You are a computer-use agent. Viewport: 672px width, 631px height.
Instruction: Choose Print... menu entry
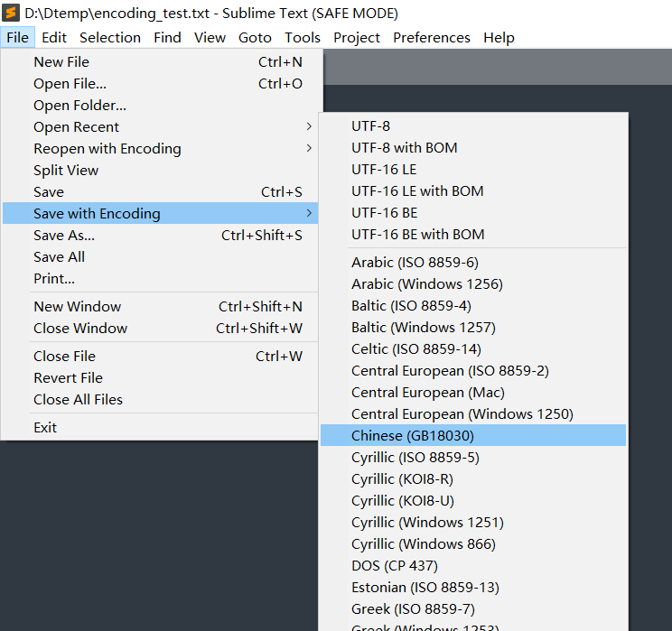coord(160,278)
